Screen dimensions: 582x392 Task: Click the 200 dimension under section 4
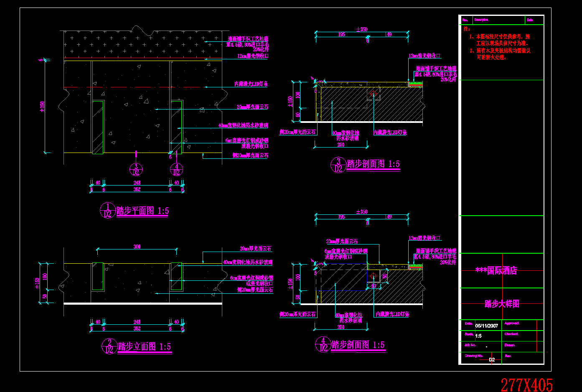coord(341,327)
